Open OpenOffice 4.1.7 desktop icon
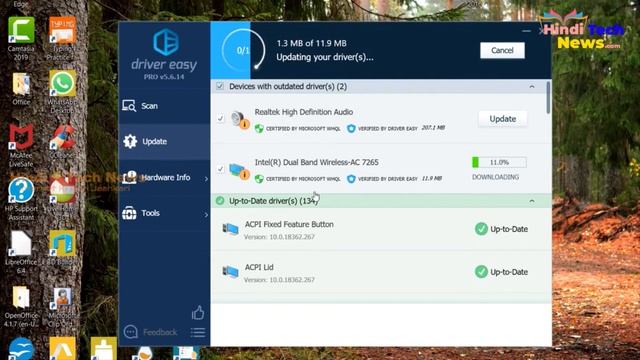Image resolution: width=640 pixels, height=360 pixels. (21, 307)
